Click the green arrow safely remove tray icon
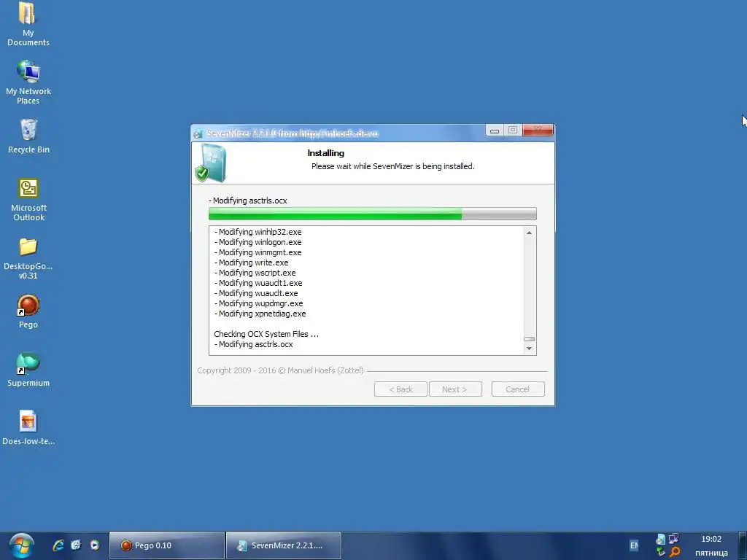The height and width of the screenshot is (560, 747). point(660,552)
